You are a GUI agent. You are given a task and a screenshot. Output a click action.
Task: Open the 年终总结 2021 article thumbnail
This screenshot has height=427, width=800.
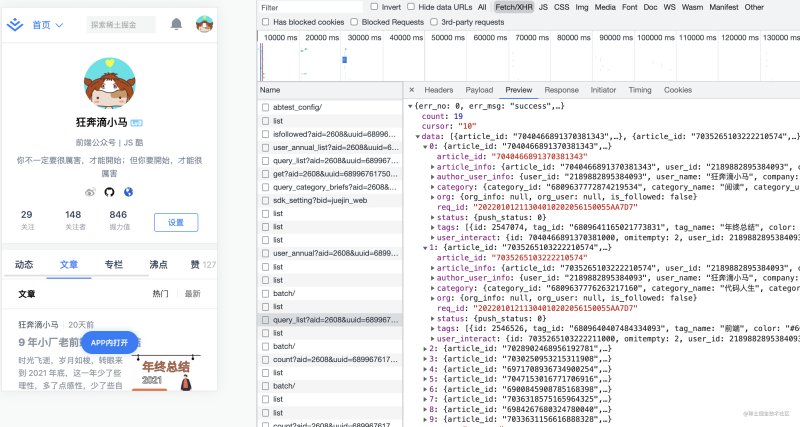[166, 373]
